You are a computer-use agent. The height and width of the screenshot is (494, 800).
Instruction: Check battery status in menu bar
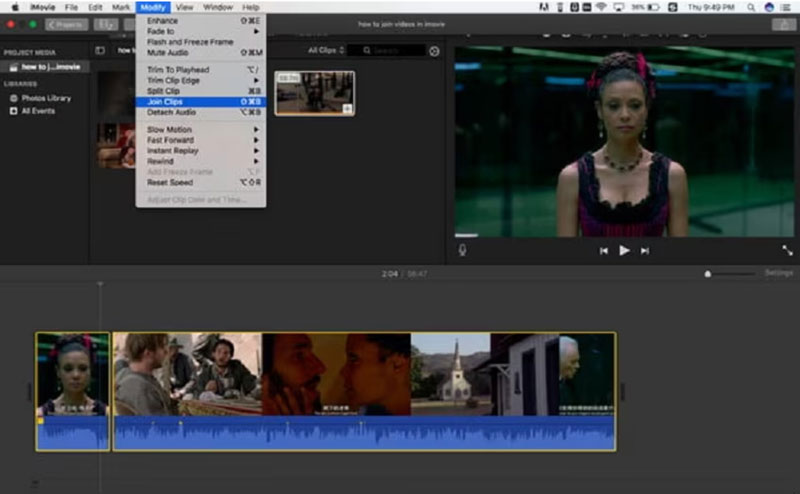[x=646, y=7]
